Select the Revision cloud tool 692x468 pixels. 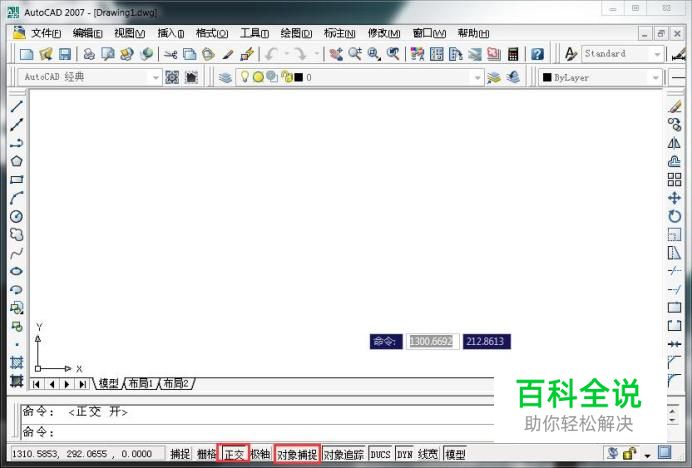click(x=17, y=234)
